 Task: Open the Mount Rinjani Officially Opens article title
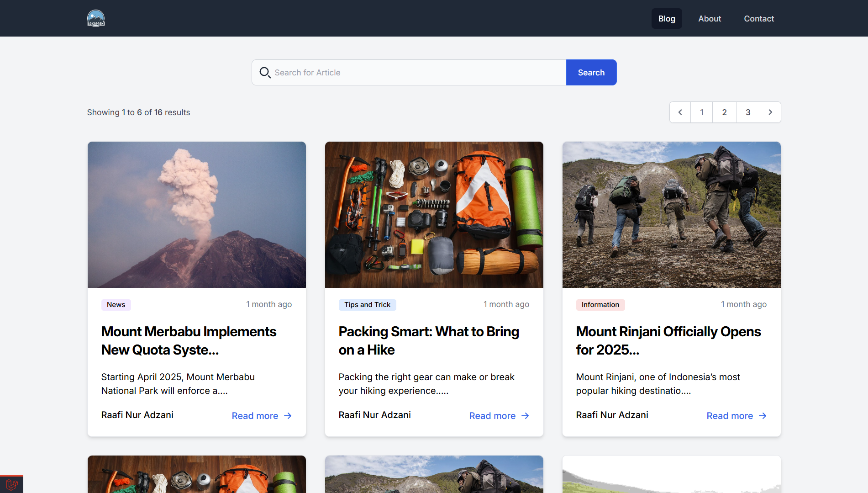coord(668,340)
